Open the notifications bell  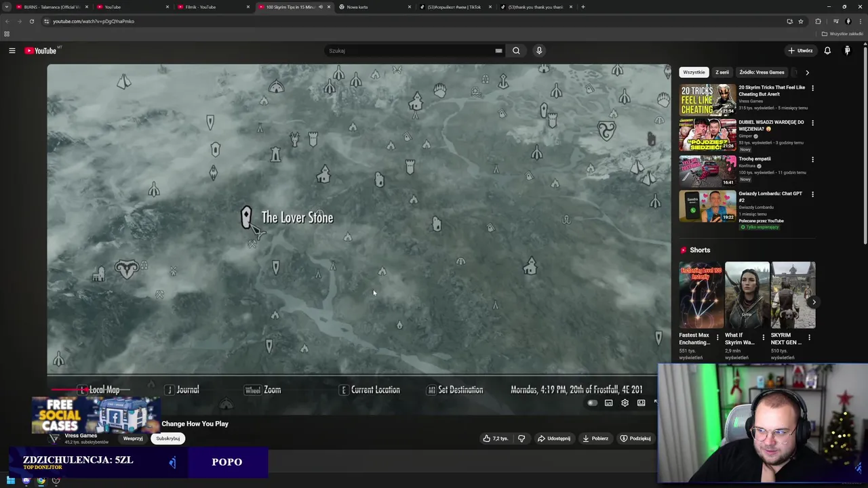point(827,51)
